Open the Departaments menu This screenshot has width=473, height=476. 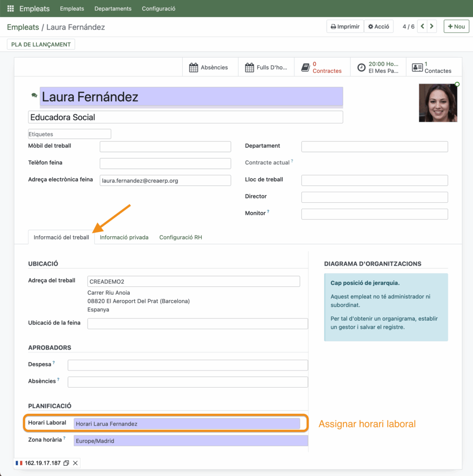pyautogui.click(x=113, y=8)
